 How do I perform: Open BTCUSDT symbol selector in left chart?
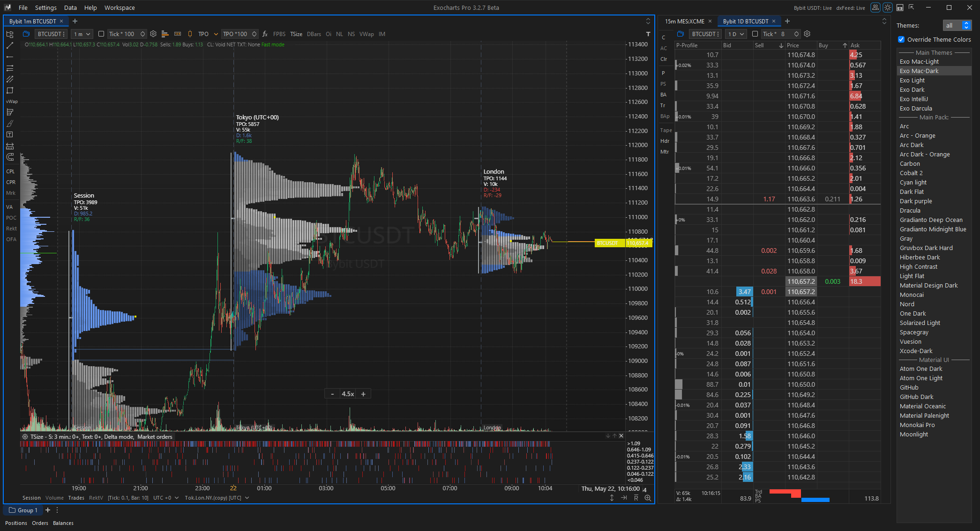[51, 34]
